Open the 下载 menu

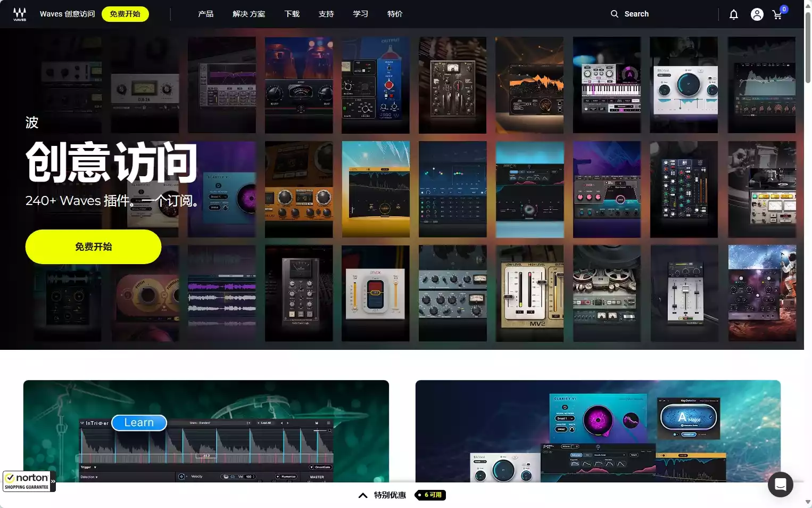coord(292,14)
